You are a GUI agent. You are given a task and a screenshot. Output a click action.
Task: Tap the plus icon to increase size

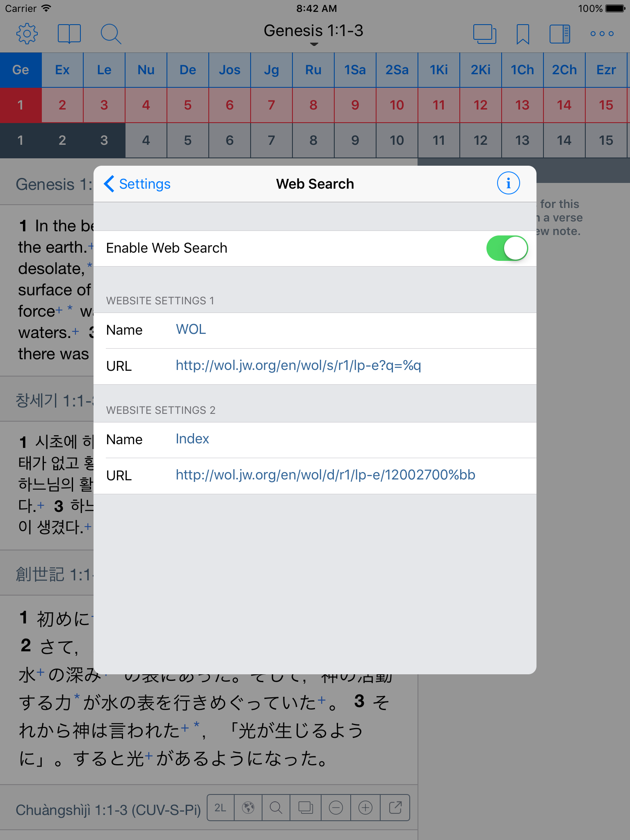[x=365, y=808]
